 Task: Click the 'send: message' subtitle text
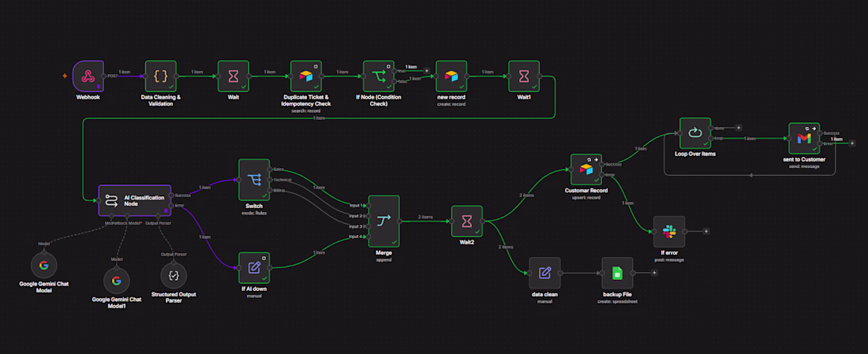(x=804, y=166)
